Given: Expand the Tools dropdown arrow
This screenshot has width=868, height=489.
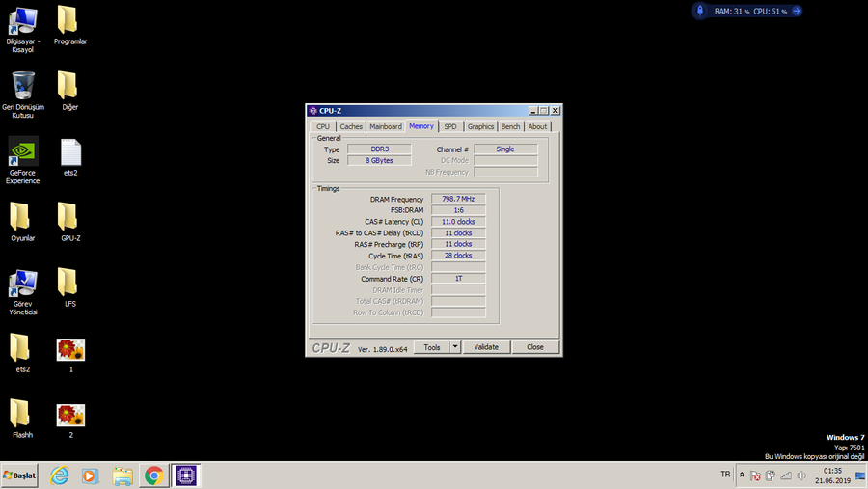Looking at the screenshot, I should [x=455, y=347].
